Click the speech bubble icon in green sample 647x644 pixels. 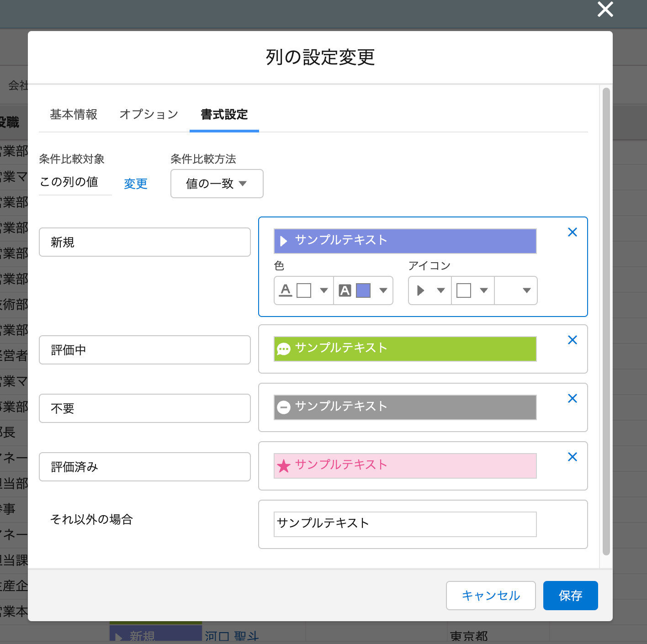[x=284, y=349]
